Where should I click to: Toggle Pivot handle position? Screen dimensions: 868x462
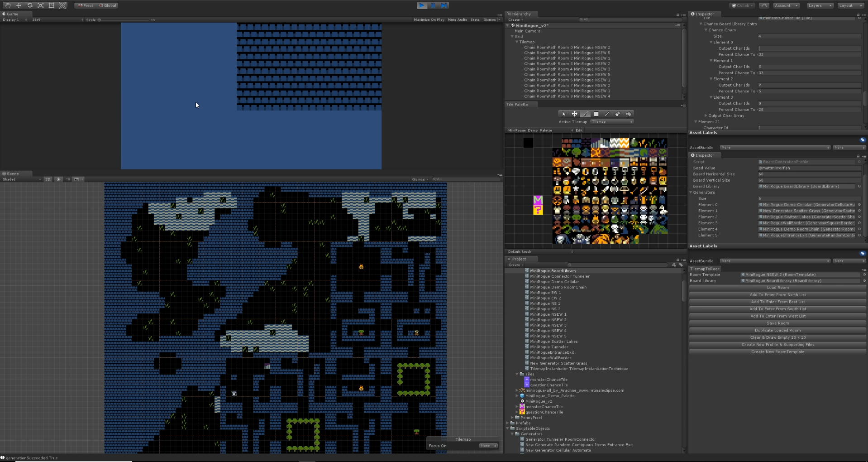pos(85,5)
